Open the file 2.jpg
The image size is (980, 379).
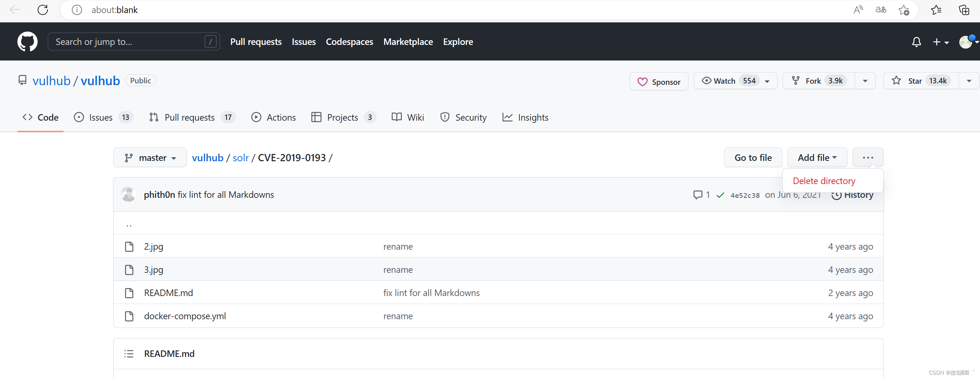tap(153, 246)
